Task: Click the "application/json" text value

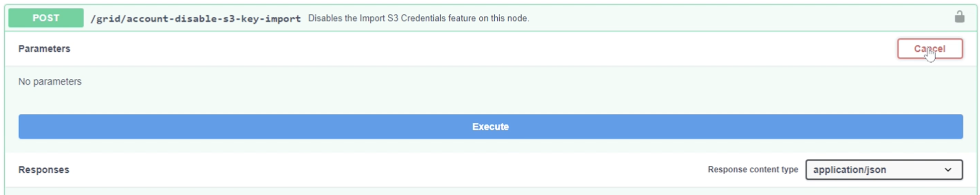Action: (x=849, y=170)
